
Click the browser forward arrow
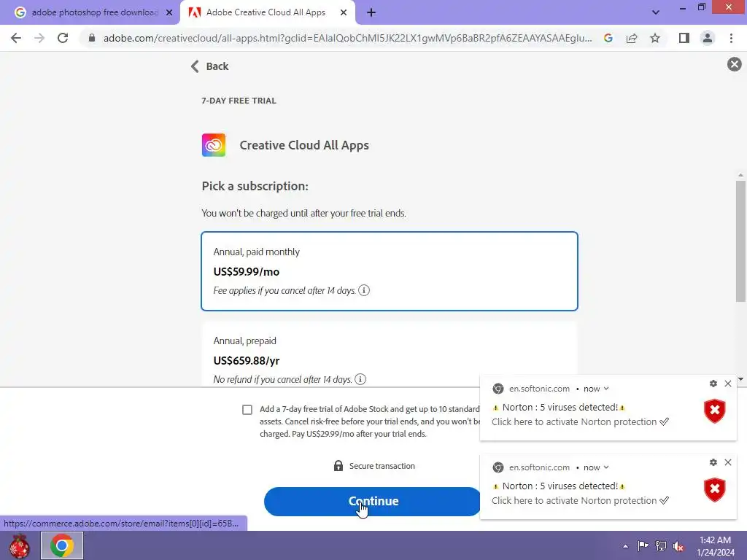[x=39, y=38]
